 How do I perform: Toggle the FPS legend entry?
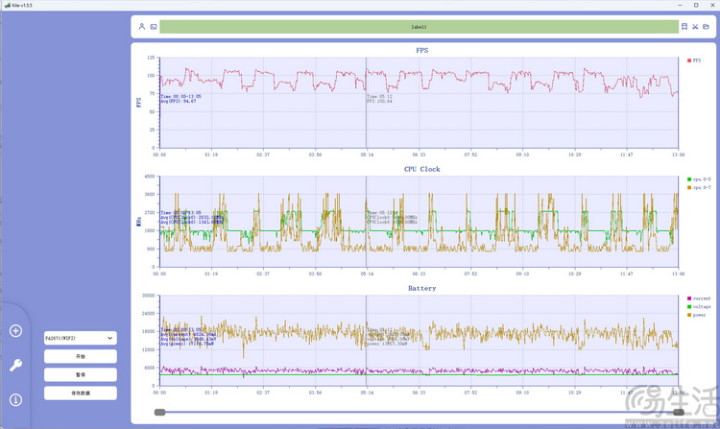coord(694,60)
